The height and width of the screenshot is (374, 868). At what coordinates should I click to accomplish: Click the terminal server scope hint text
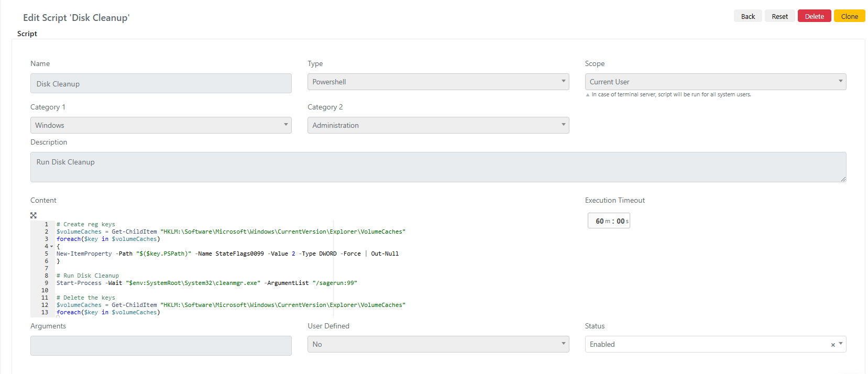671,95
